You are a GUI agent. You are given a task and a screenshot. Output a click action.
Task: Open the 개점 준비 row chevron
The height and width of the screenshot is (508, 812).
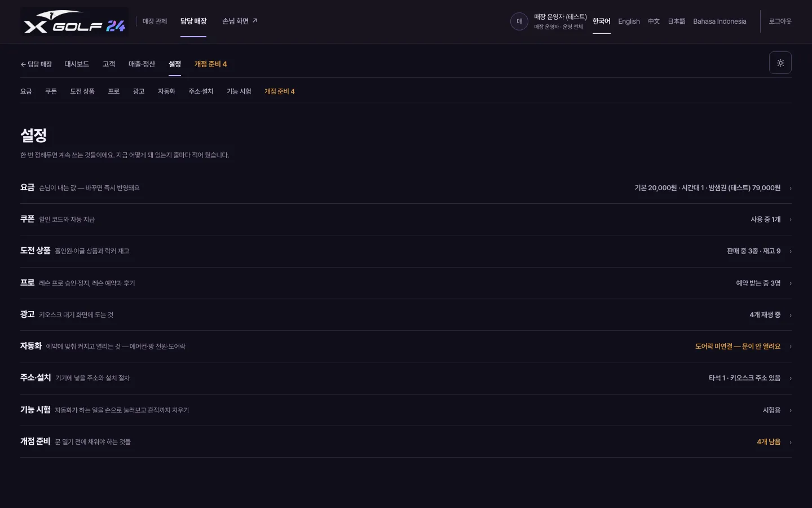pyautogui.click(x=791, y=442)
